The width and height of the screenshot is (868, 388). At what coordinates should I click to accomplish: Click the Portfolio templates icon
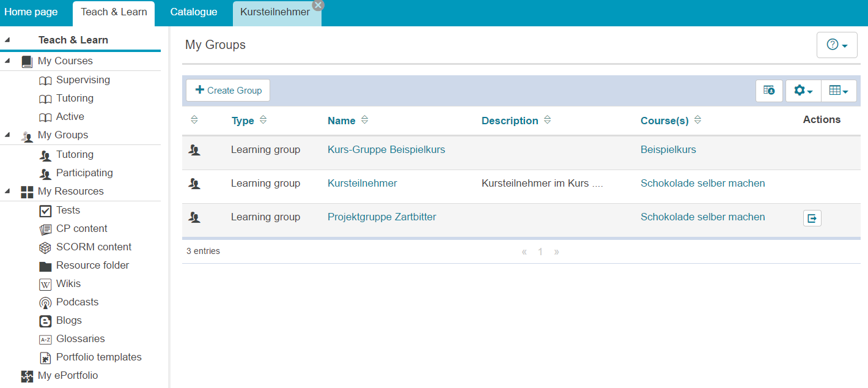point(45,357)
